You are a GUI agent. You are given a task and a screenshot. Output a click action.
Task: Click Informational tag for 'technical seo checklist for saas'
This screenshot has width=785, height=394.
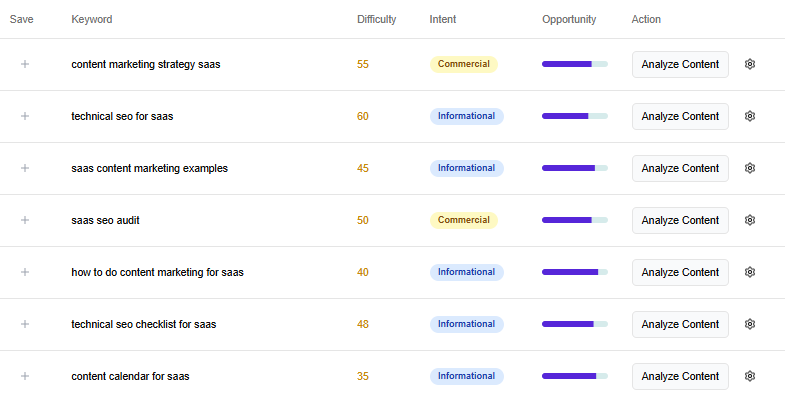467,324
